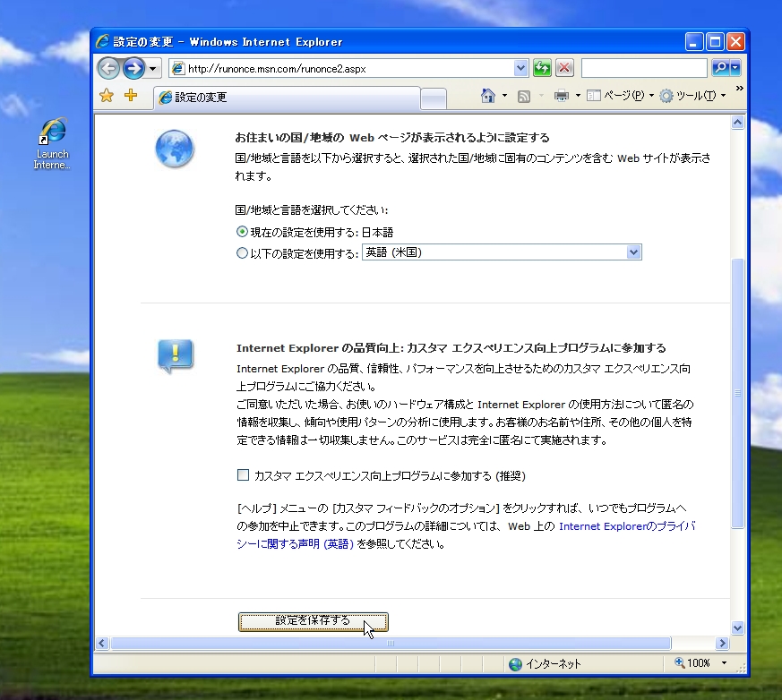Screen dimensions: 782x700
Task: Open a new blank tab
Action: [434, 98]
